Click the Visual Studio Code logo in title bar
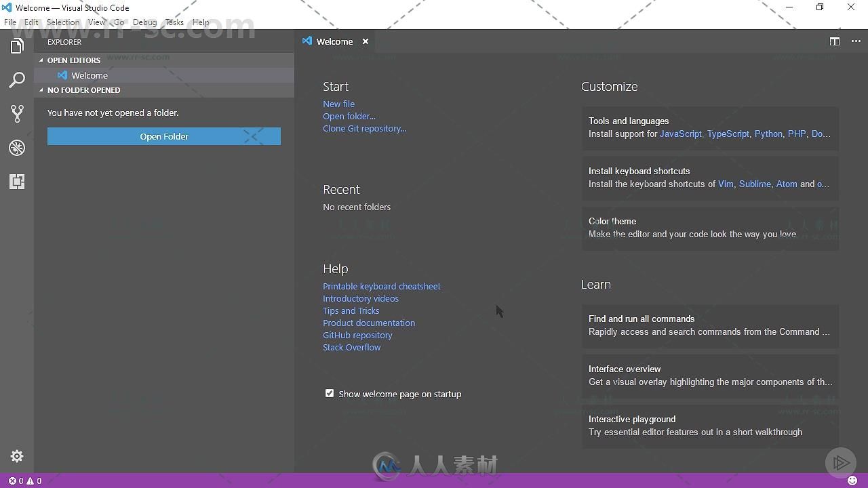 click(x=7, y=7)
